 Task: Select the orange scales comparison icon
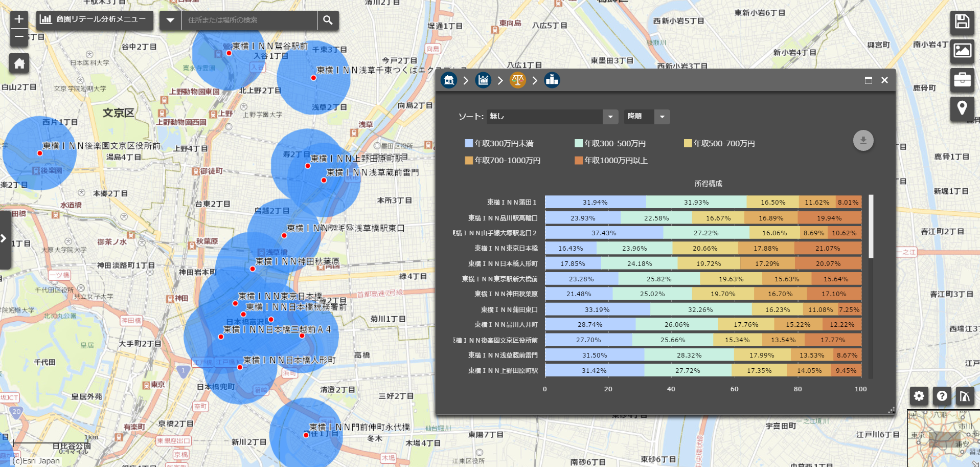point(518,80)
